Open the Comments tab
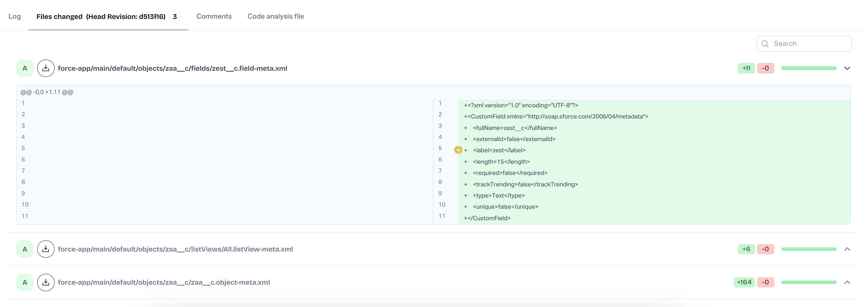 214,16
